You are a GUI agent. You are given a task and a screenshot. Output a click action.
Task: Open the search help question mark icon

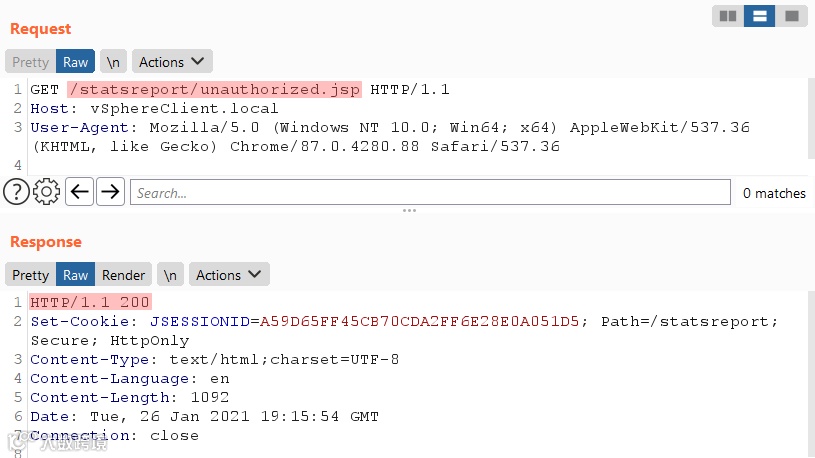(17, 192)
